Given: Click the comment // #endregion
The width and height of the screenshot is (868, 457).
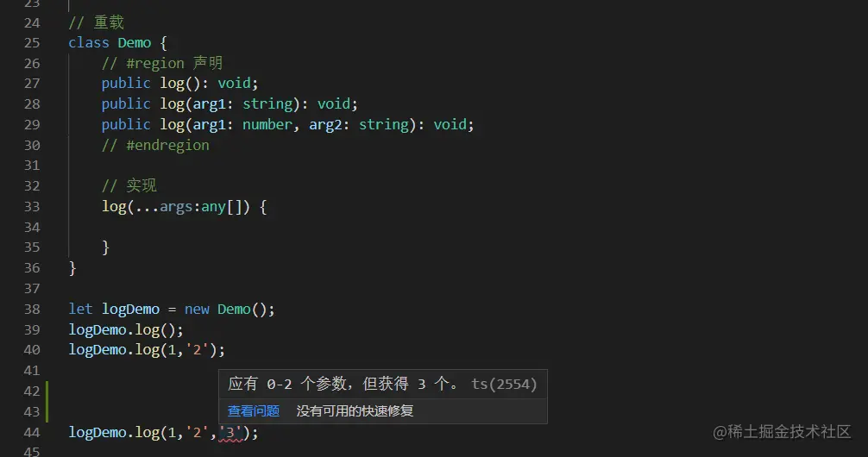Looking at the screenshot, I should coord(155,146).
